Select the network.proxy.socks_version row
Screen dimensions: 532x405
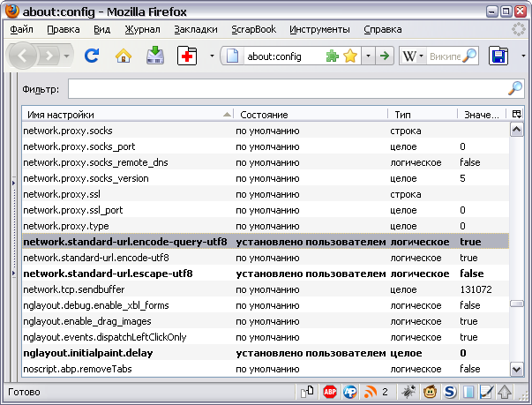[x=266, y=178]
